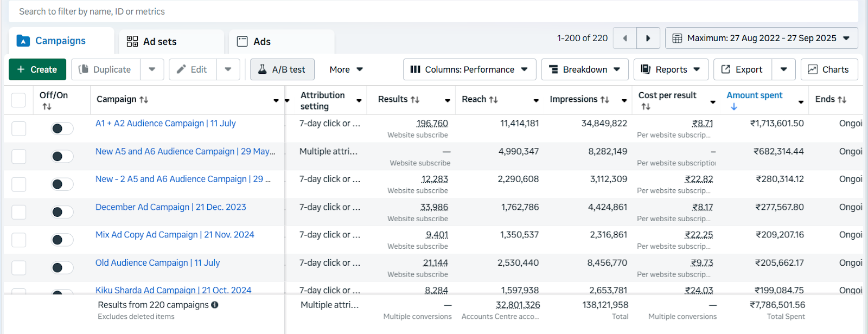Toggle the Old Audience Campaign switch
Image resolution: width=868 pixels, height=334 pixels.
tap(62, 268)
